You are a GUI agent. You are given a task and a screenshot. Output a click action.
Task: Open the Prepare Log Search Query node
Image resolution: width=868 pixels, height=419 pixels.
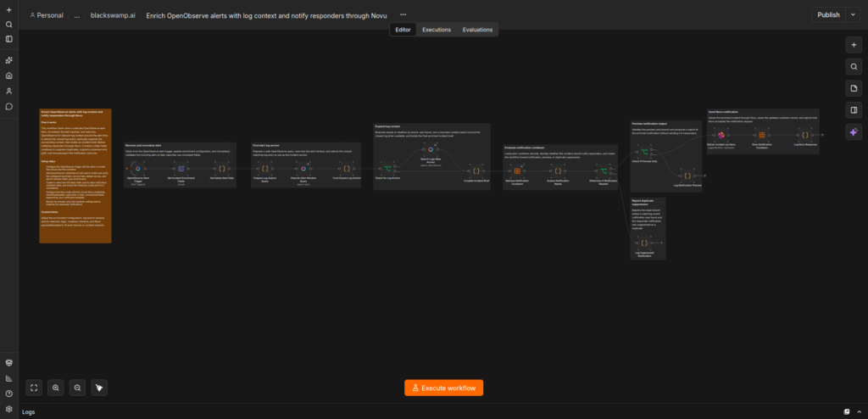click(x=265, y=169)
